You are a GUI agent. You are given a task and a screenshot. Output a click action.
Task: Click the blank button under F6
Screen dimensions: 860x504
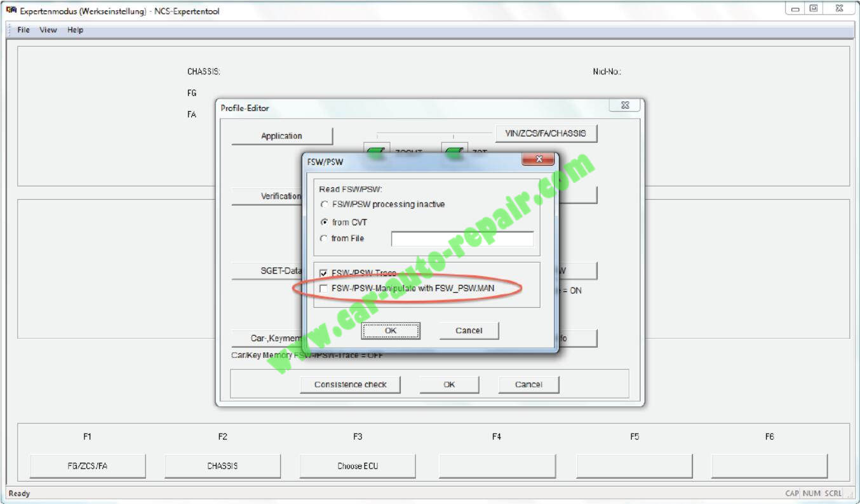[769, 466]
